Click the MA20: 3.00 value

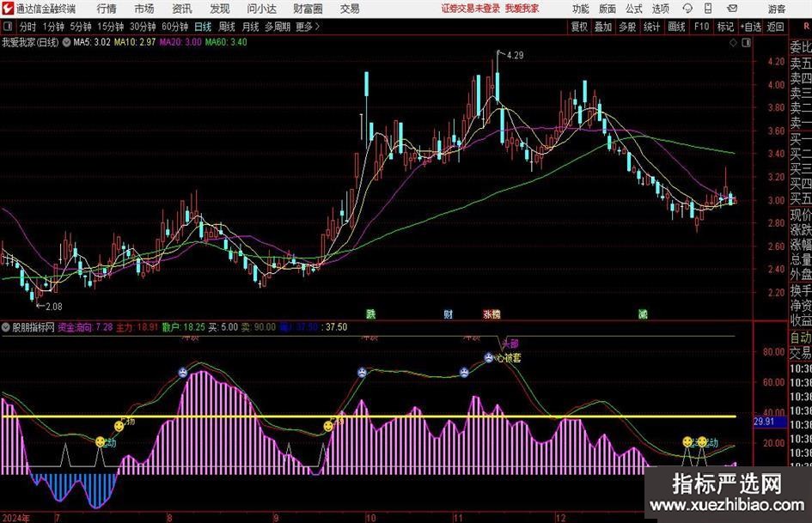(x=180, y=42)
